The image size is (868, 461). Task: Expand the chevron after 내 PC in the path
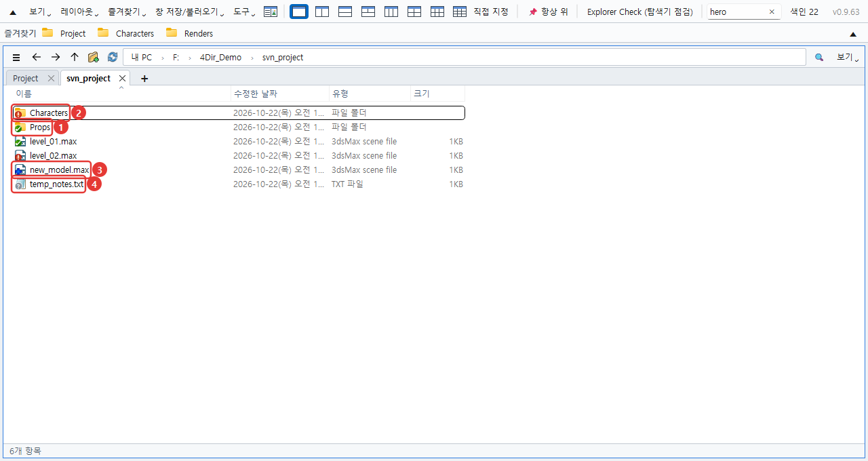(x=163, y=58)
